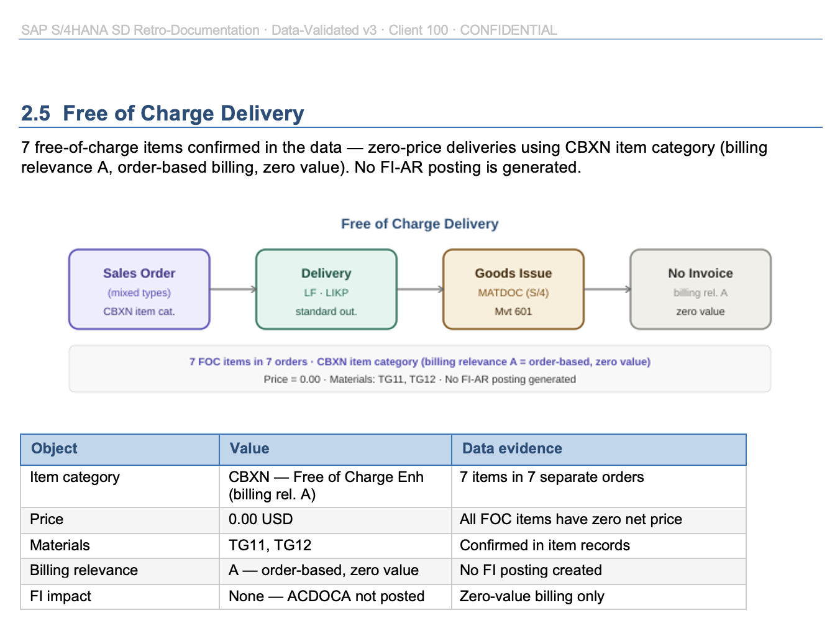Image resolution: width=840 pixels, height=636 pixels.
Task: Select the No Invoice node in the diagram
Action: point(700,288)
